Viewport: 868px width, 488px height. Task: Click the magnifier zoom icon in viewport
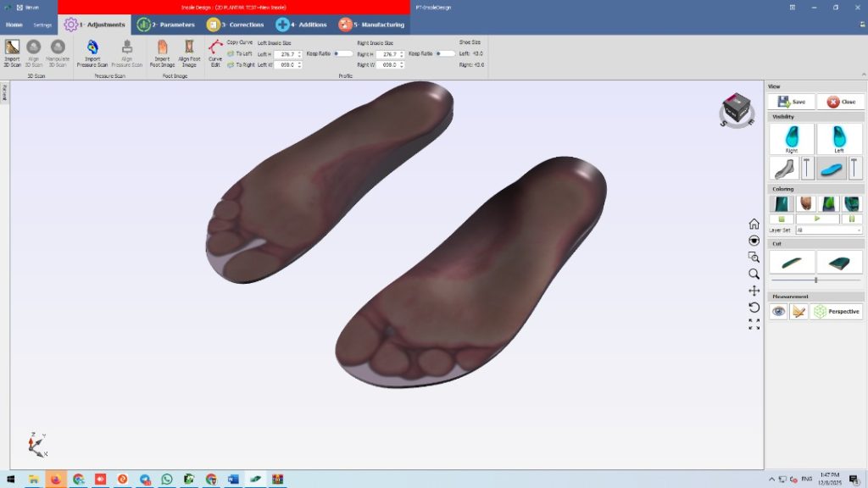click(x=754, y=274)
